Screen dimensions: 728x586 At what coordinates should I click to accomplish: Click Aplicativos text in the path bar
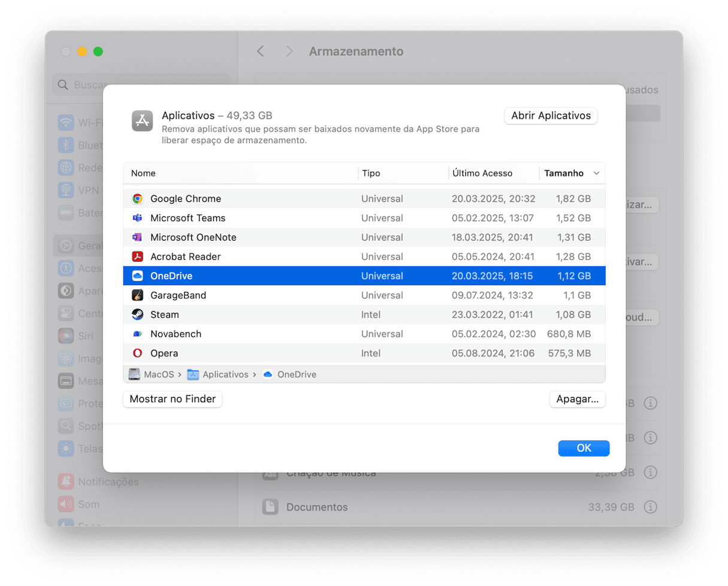pyautogui.click(x=225, y=374)
